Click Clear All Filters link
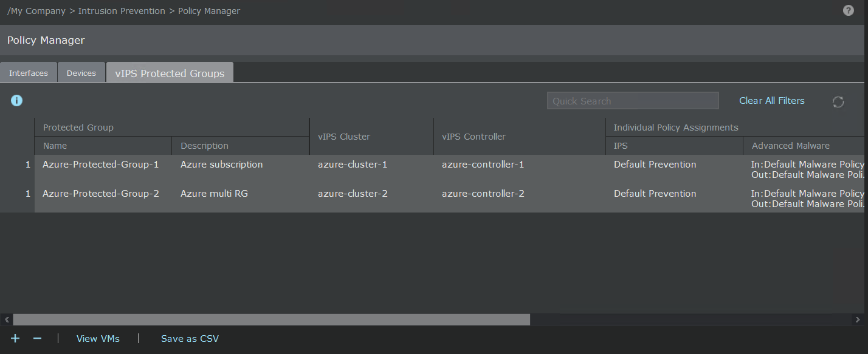This screenshot has height=354, width=868. [x=772, y=101]
